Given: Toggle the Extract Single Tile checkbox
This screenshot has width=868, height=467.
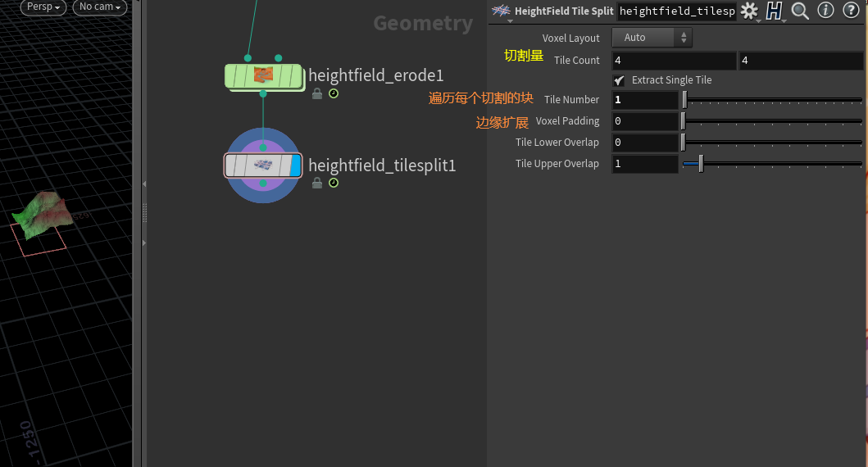Looking at the screenshot, I should click(x=619, y=80).
